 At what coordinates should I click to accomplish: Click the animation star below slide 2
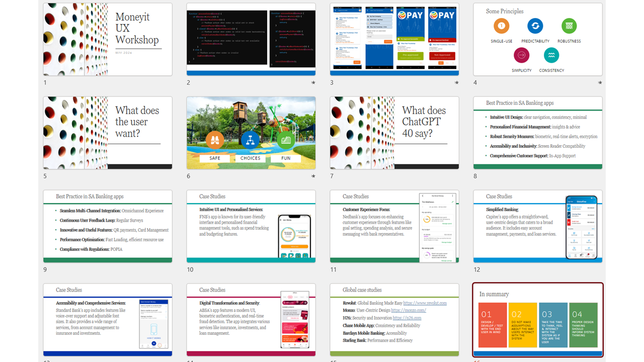(313, 82)
